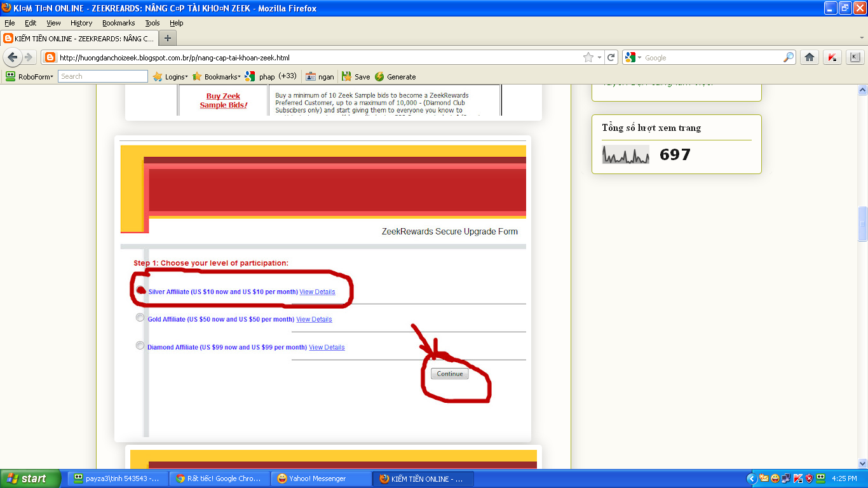Expand the RoboForm Bookmarks dropdown

tap(217, 76)
